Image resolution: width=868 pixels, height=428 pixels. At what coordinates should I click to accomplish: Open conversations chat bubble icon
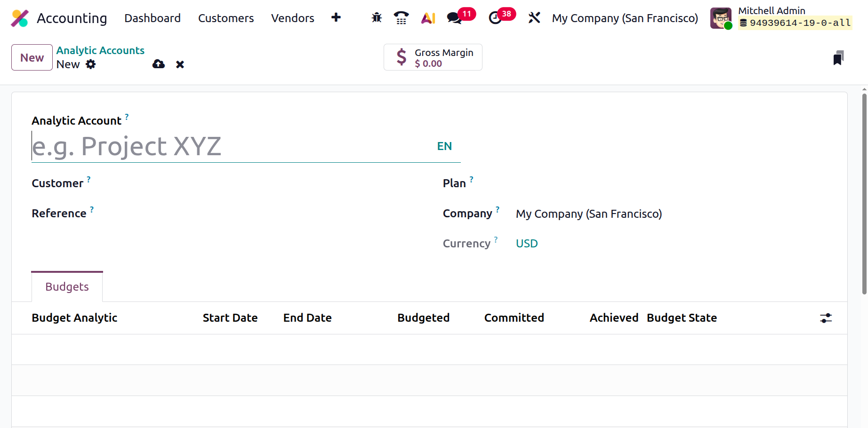454,18
